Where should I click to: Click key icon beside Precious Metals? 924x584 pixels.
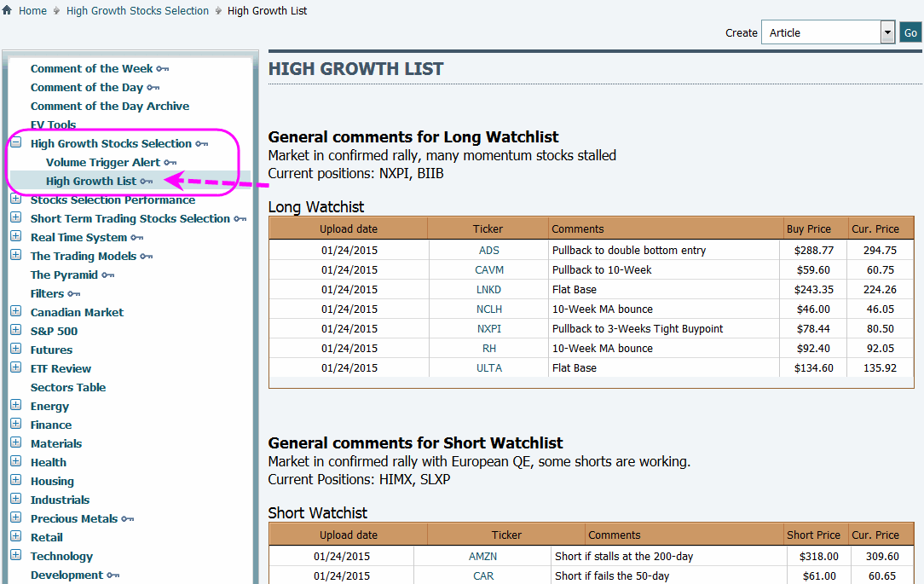128,519
